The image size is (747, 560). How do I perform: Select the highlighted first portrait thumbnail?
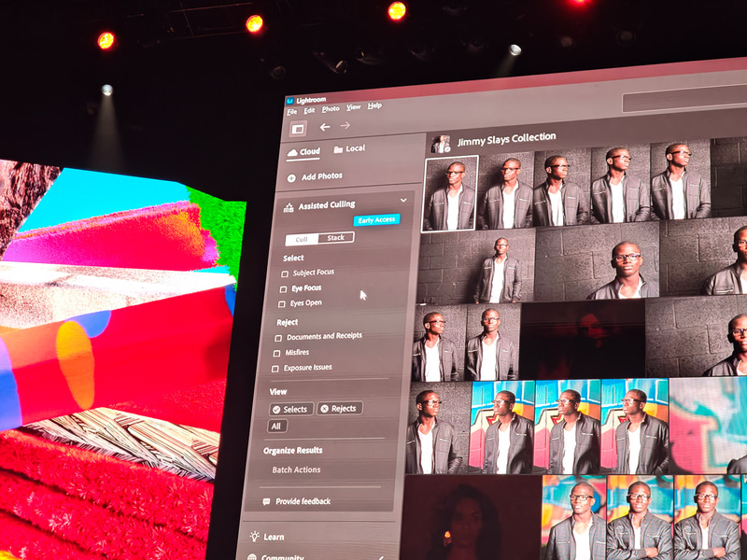coord(450,194)
